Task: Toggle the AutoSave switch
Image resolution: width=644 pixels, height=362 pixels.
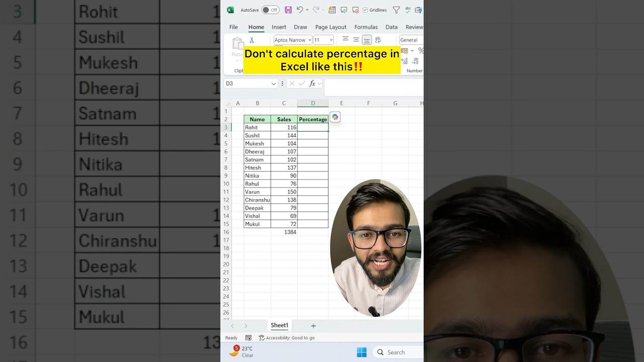Action: [270, 10]
